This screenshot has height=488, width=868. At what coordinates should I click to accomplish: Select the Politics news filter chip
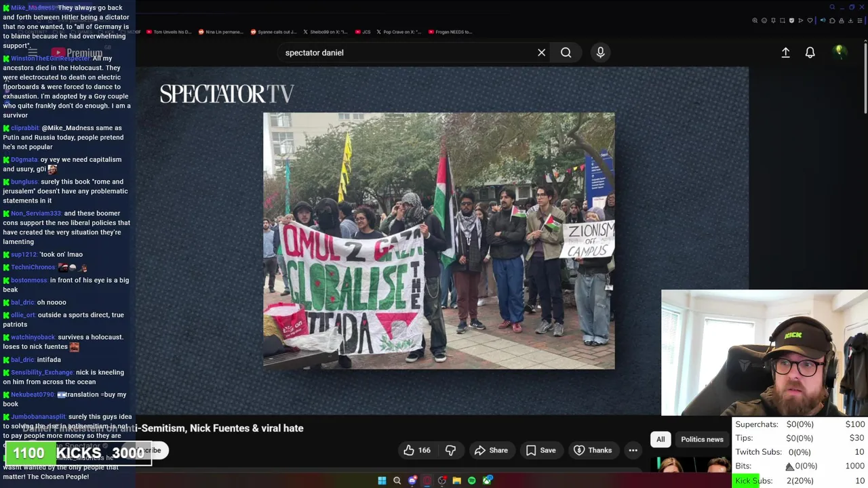(702, 439)
